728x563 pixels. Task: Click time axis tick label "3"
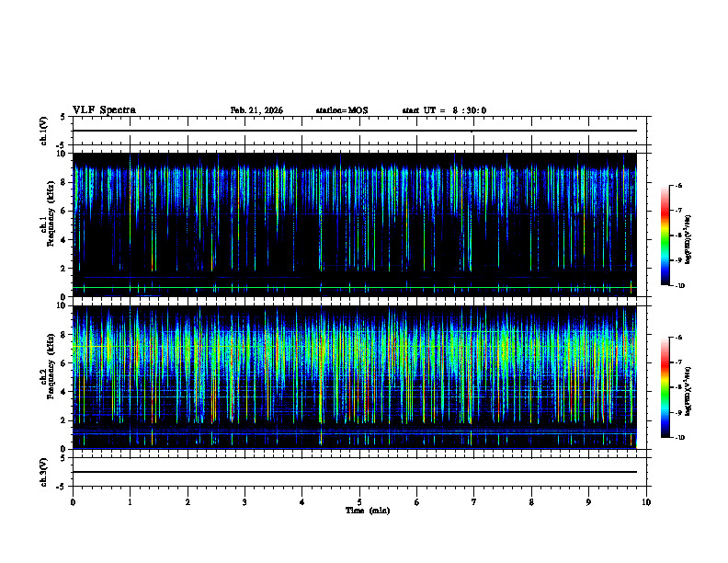245,502
